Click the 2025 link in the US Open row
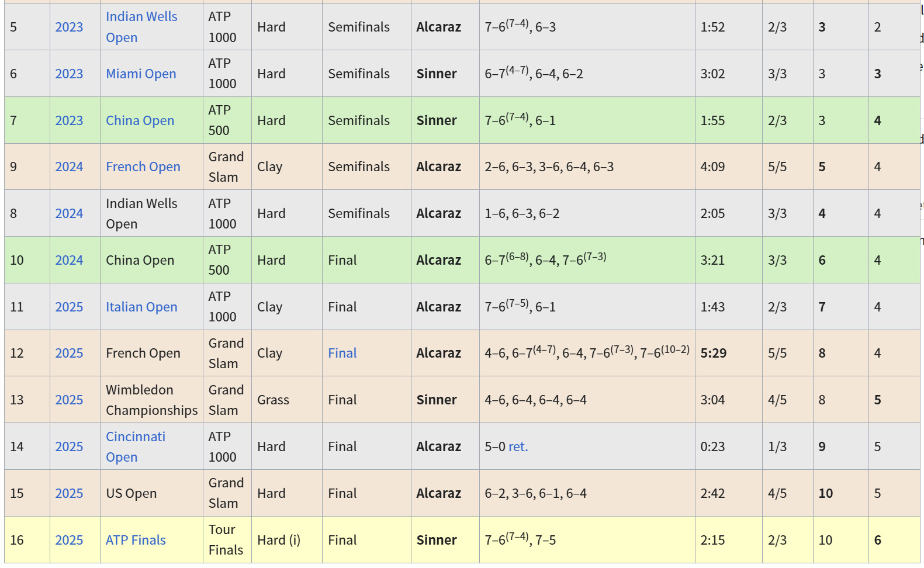Screen dimensions: 924x568 pos(69,493)
